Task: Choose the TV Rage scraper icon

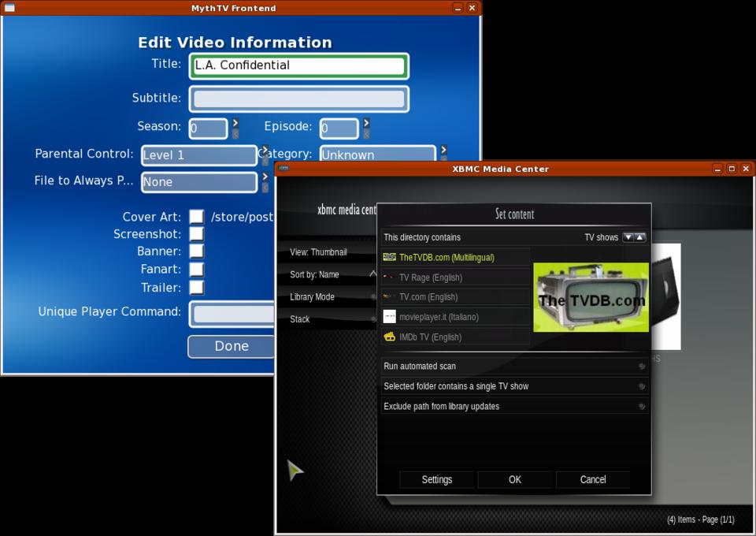Action: [389, 277]
